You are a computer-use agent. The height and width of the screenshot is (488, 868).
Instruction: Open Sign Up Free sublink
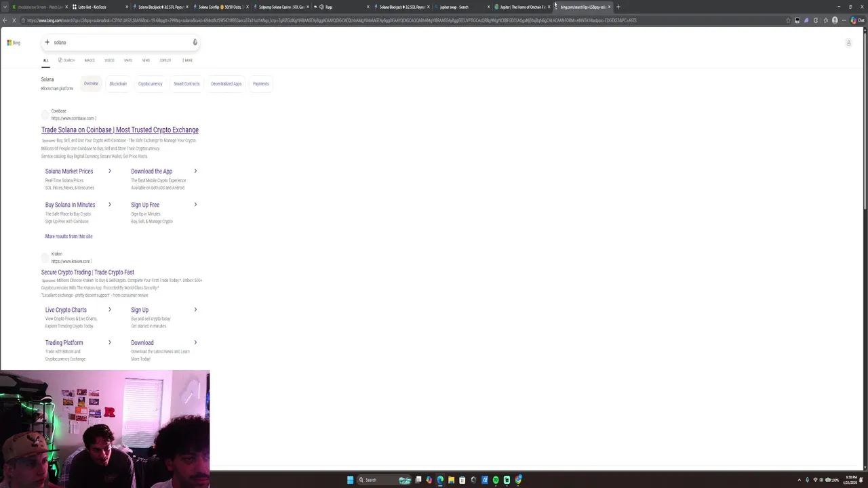point(145,205)
